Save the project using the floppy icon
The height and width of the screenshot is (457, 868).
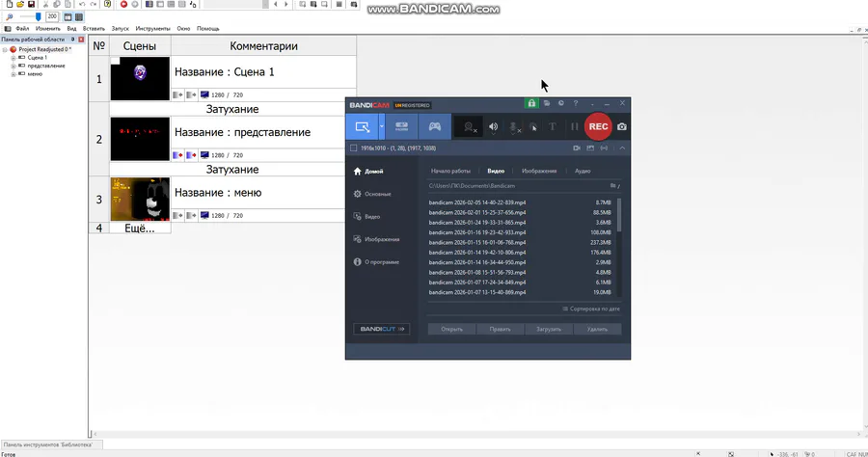pyautogui.click(x=31, y=4)
